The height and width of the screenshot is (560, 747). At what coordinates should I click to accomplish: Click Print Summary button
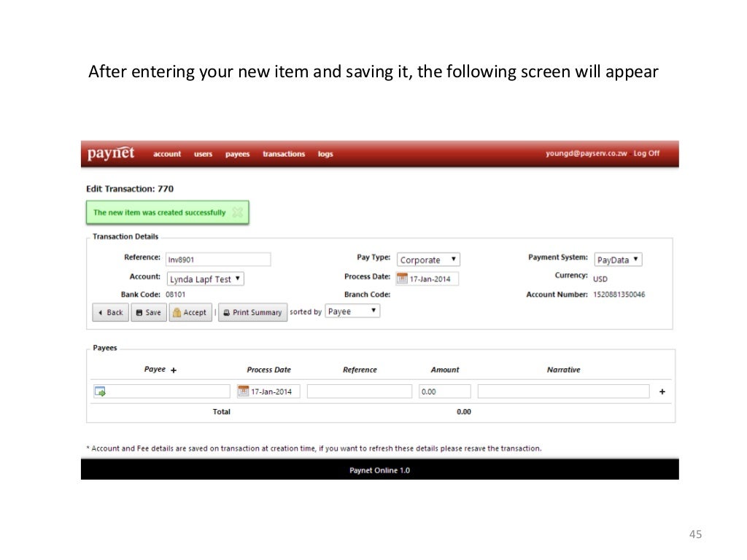pos(252,312)
